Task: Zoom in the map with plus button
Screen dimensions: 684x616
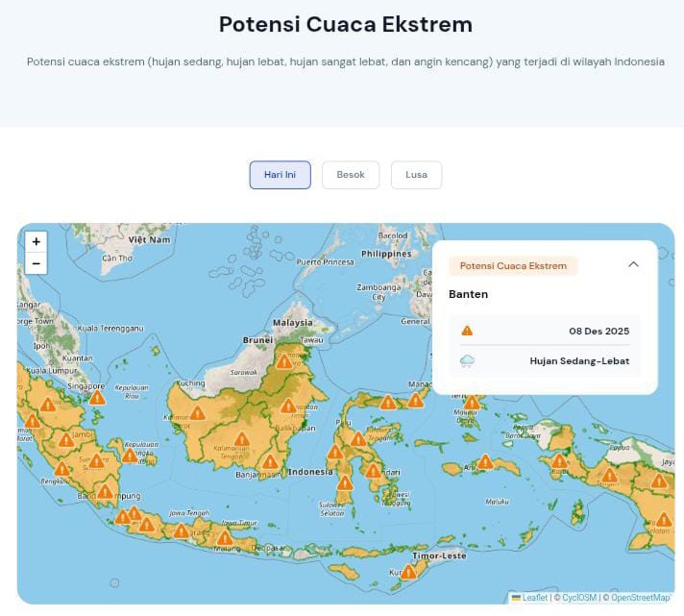Action: [37, 241]
